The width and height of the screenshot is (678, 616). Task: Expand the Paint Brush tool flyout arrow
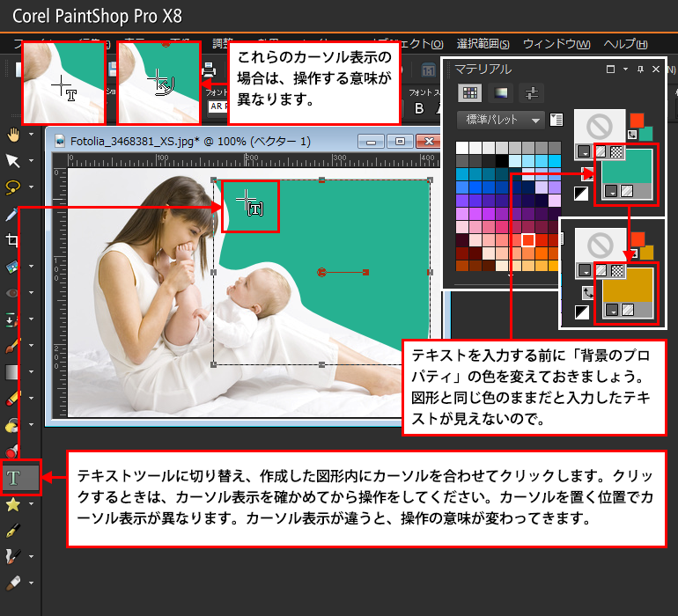coord(32,346)
